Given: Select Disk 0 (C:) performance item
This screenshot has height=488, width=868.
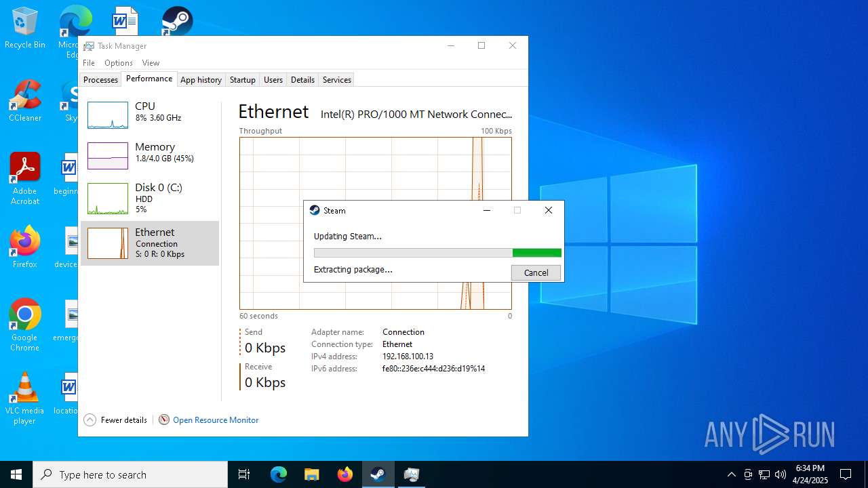Looking at the screenshot, I should 150,199.
